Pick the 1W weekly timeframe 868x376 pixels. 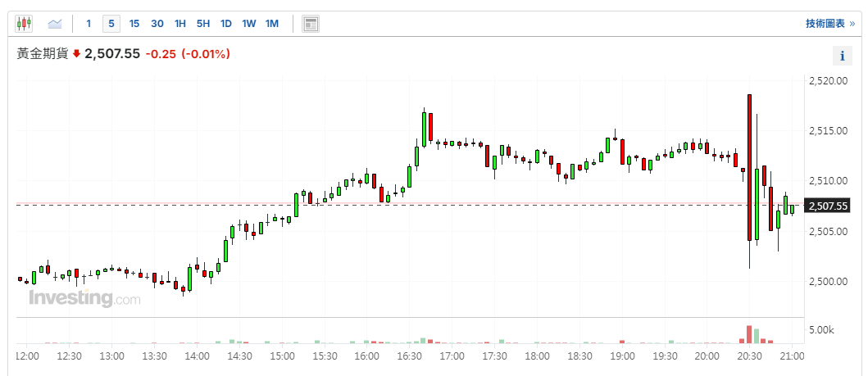[248, 24]
